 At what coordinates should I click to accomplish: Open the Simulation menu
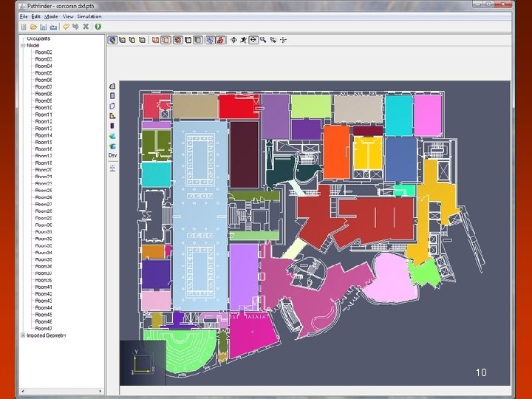(x=89, y=16)
